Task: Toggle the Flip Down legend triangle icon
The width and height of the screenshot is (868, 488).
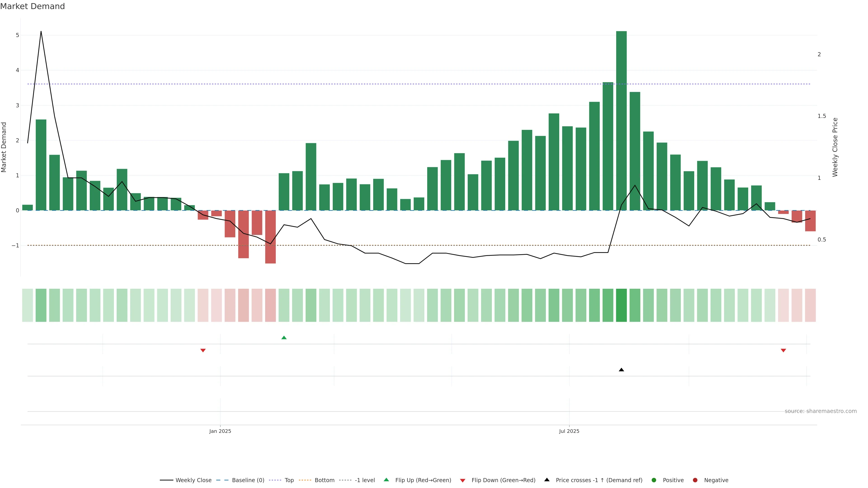Action: click(x=463, y=480)
